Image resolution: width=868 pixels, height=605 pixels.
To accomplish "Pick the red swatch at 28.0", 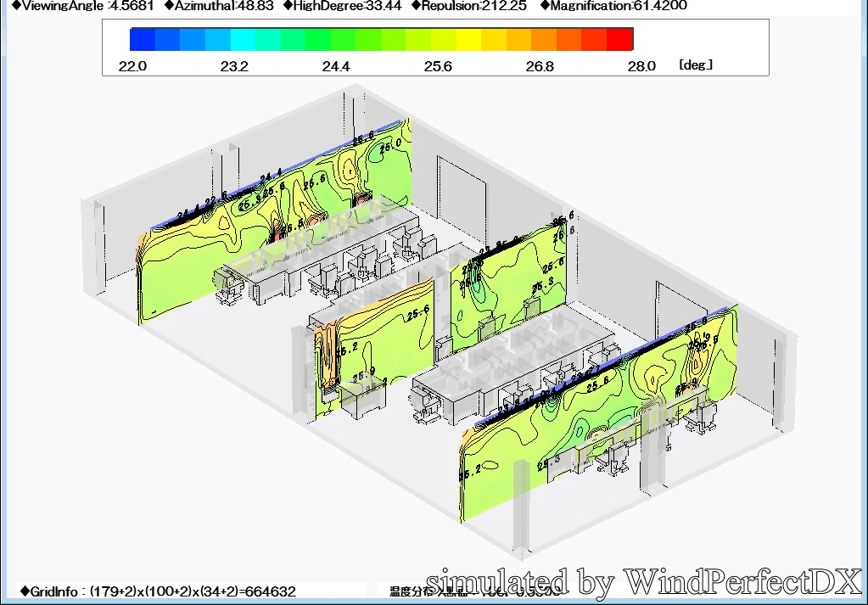I will (x=620, y=39).
